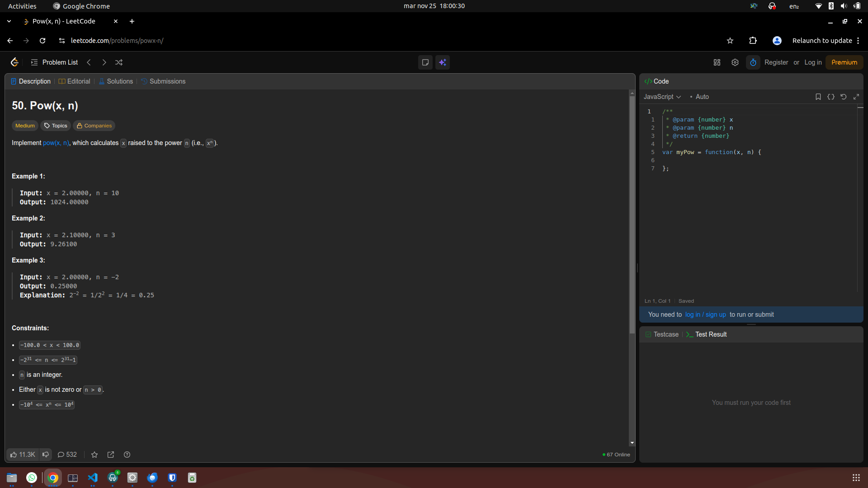The width and height of the screenshot is (868, 488).
Task: Click the AI sparkle assistant icon
Action: 443,62
